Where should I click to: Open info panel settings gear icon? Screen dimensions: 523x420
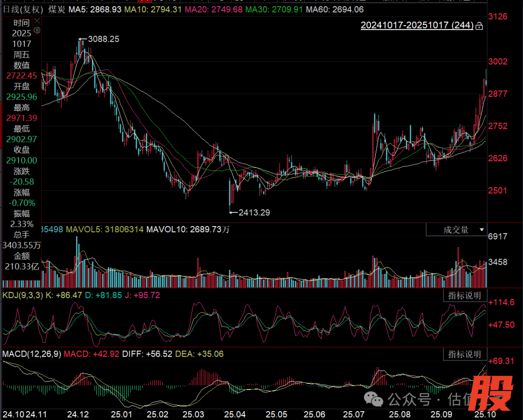tap(37, 30)
